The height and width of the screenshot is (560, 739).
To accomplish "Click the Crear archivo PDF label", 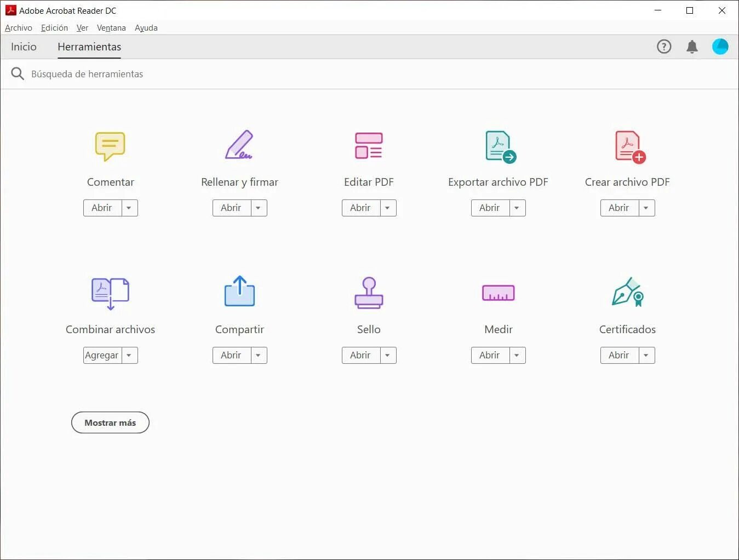I will click(x=627, y=182).
